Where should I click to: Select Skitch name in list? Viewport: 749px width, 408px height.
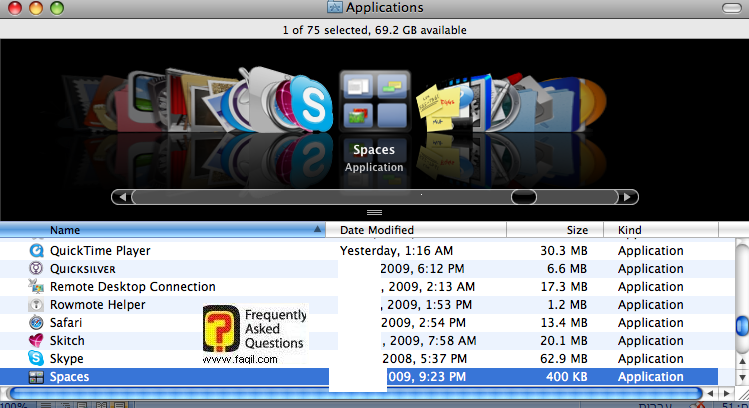pyautogui.click(x=67, y=341)
